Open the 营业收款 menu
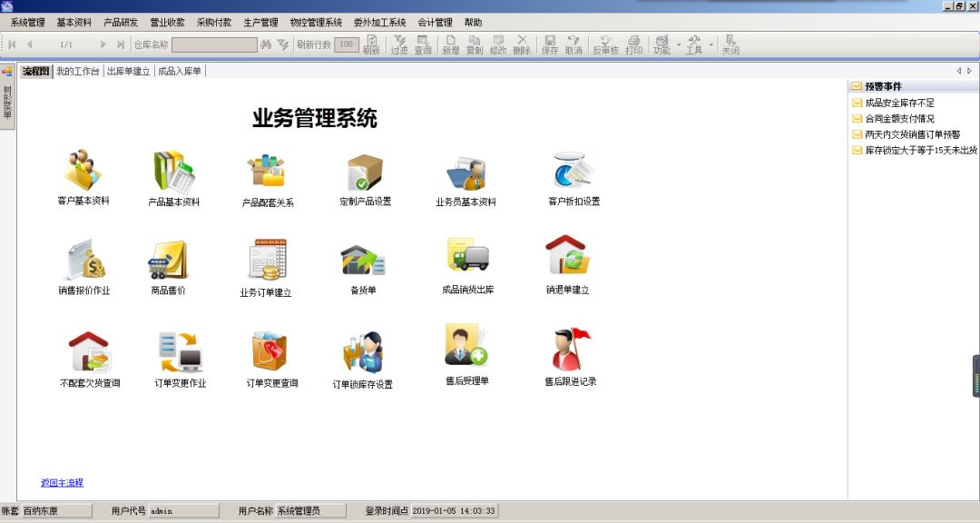The height and width of the screenshot is (523, 980). [x=167, y=23]
